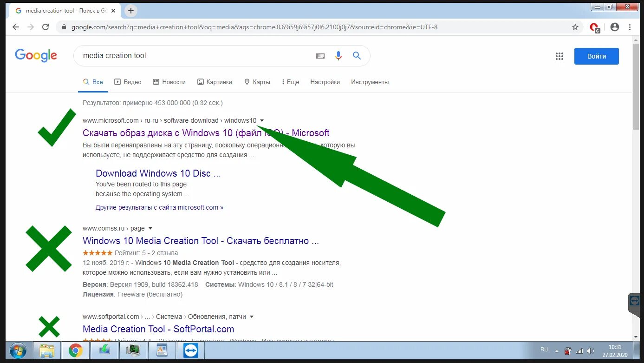Click the green arrow app in taskbar
This screenshot has width=644, height=363.
(104, 350)
